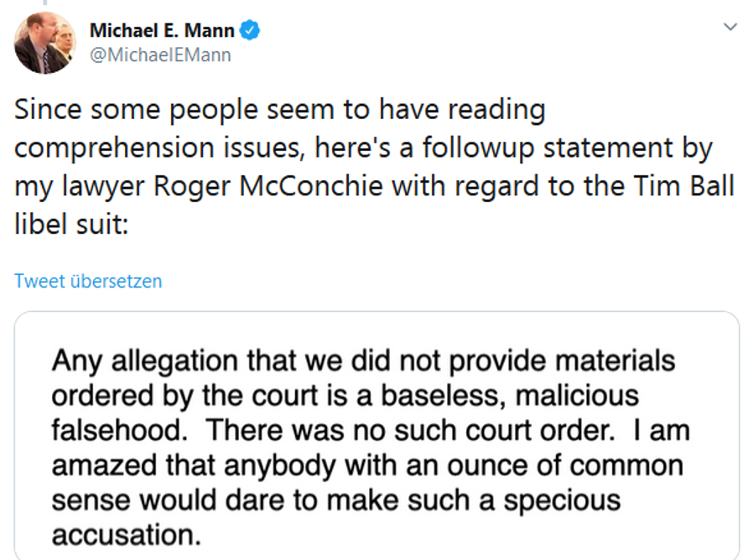
Task: Click 'comprehension issues,' in the tweet
Action: tap(159, 148)
